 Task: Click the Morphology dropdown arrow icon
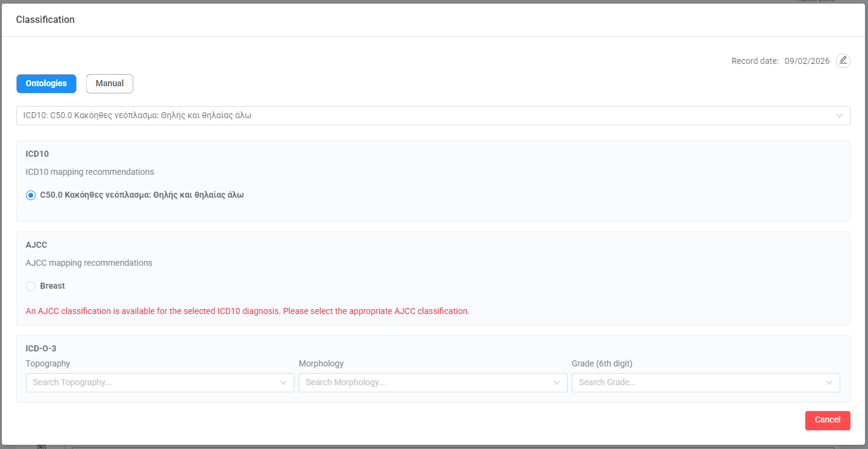click(557, 383)
